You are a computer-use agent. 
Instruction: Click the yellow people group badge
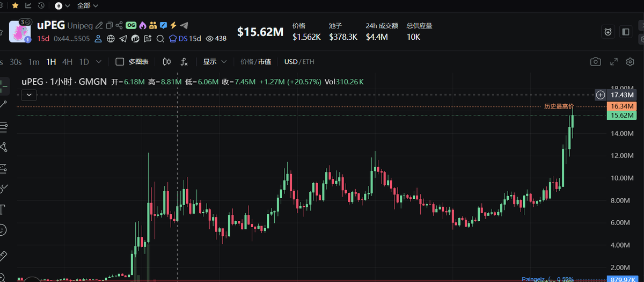click(x=152, y=25)
